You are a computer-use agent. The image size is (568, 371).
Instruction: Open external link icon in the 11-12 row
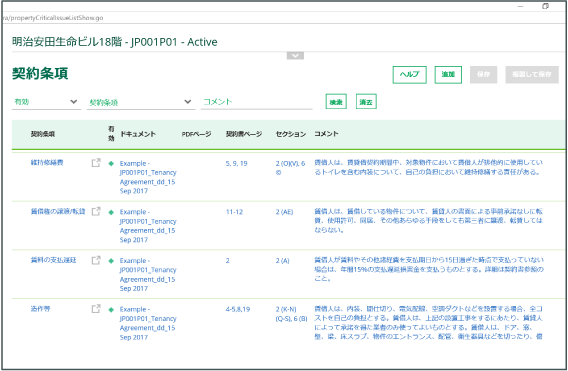(96, 211)
